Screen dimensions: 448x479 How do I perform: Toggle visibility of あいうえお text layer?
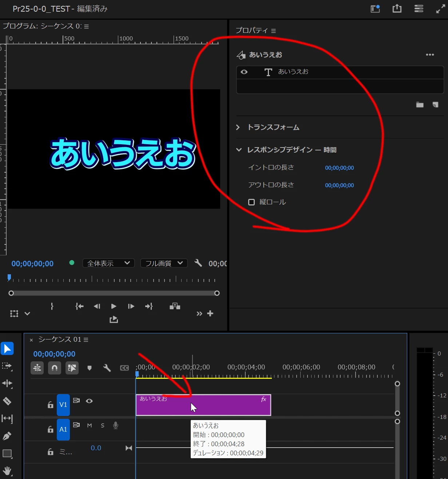click(x=244, y=72)
